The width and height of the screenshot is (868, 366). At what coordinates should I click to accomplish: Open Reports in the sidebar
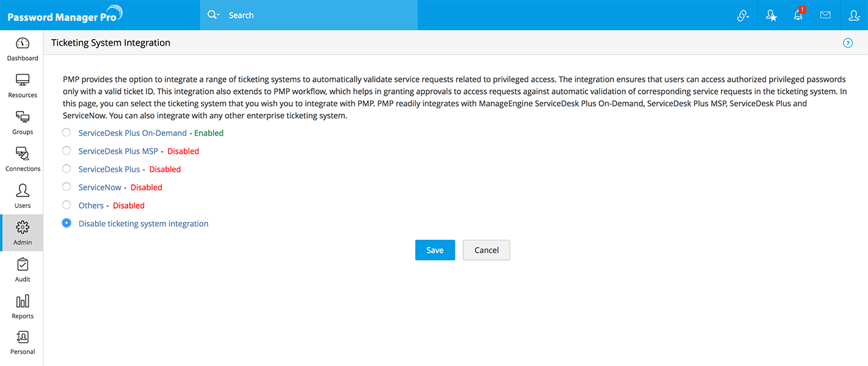click(x=22, y=307)
